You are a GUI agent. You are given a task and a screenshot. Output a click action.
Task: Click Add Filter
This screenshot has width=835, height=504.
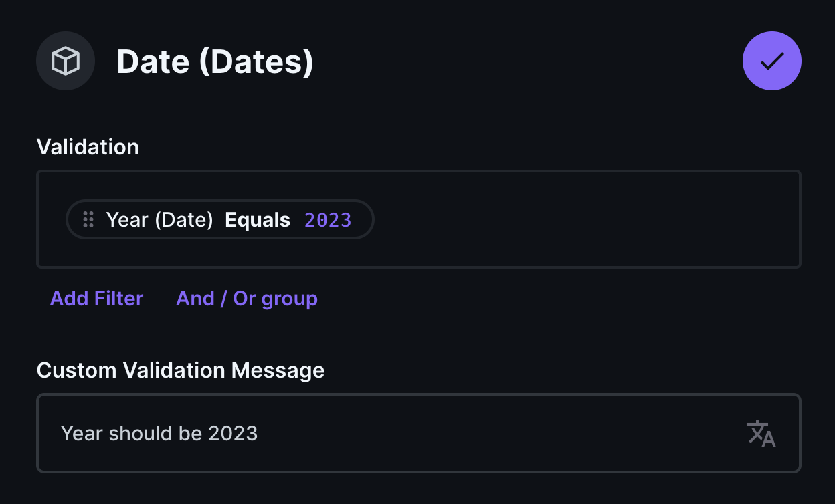tap(96, 298)
